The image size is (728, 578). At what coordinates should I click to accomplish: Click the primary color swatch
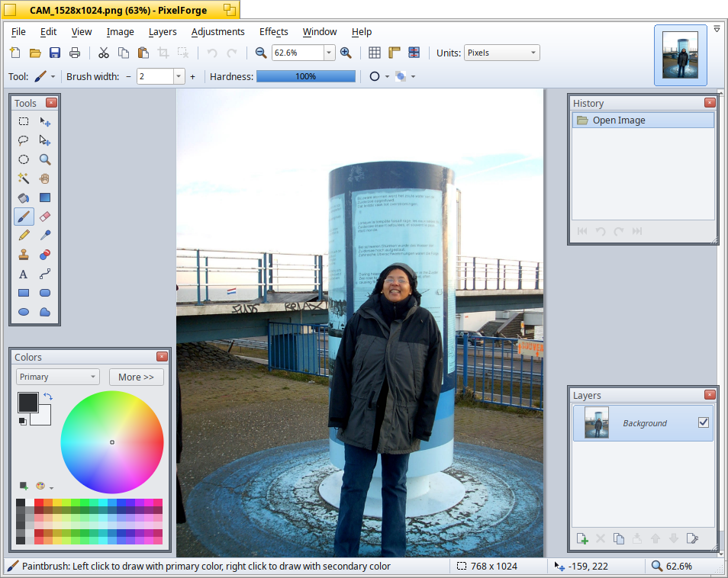pos(28,402)
